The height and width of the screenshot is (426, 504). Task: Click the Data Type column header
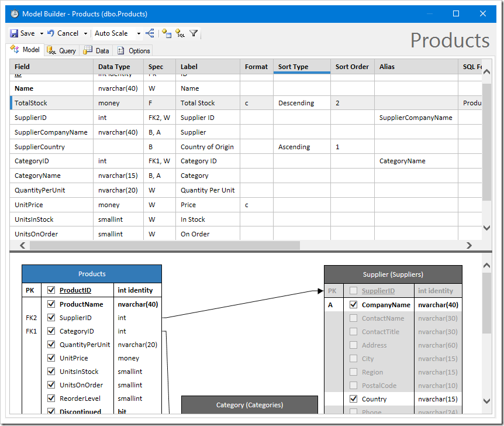(118, 67)
